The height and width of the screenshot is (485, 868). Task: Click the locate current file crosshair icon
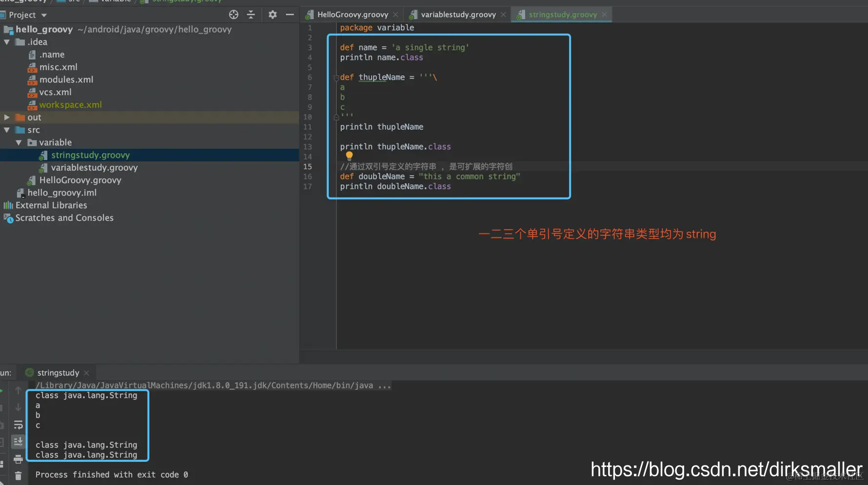(234, 15)
